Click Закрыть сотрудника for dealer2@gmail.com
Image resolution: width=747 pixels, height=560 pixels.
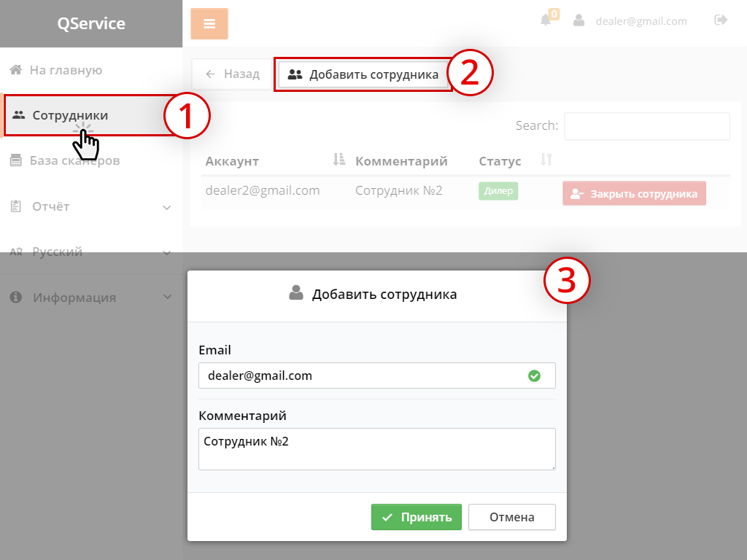[x=634, y=194]
